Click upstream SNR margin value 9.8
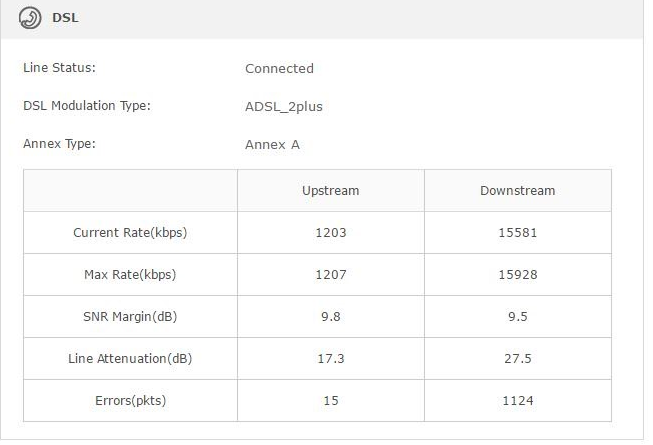Viewport: 653px width, 445px height. pos(330,317)
